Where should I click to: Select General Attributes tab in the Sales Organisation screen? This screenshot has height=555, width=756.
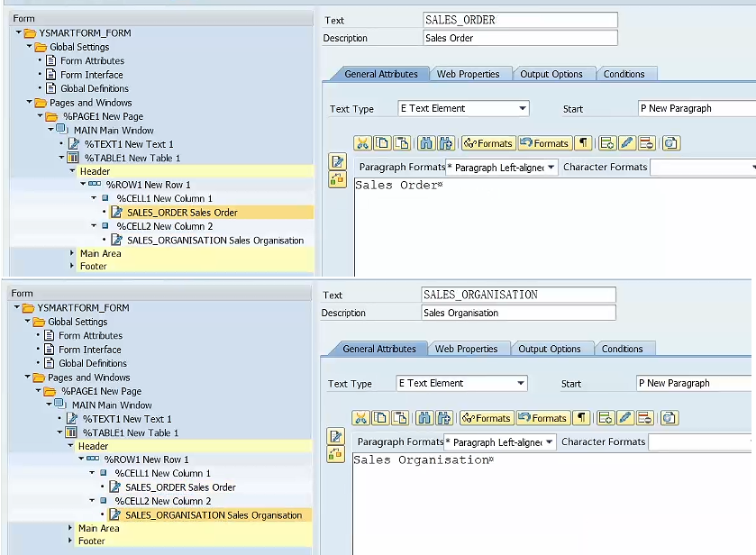(379, 349)
